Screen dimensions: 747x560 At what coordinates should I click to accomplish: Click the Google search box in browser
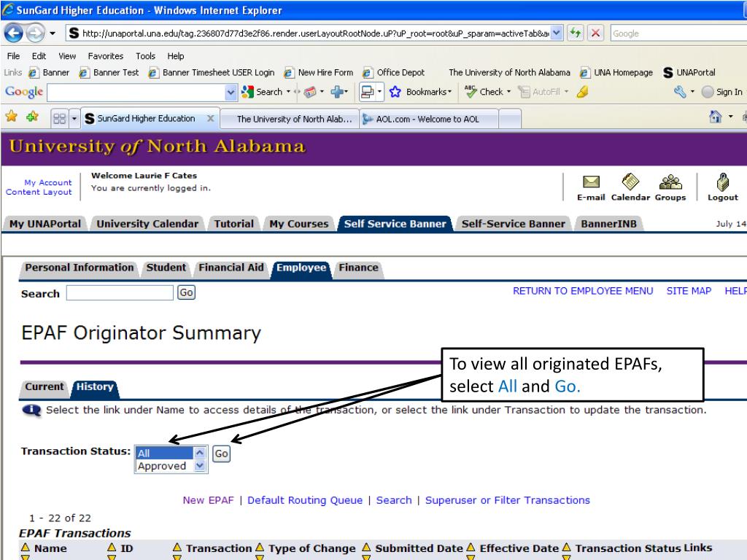678,34
